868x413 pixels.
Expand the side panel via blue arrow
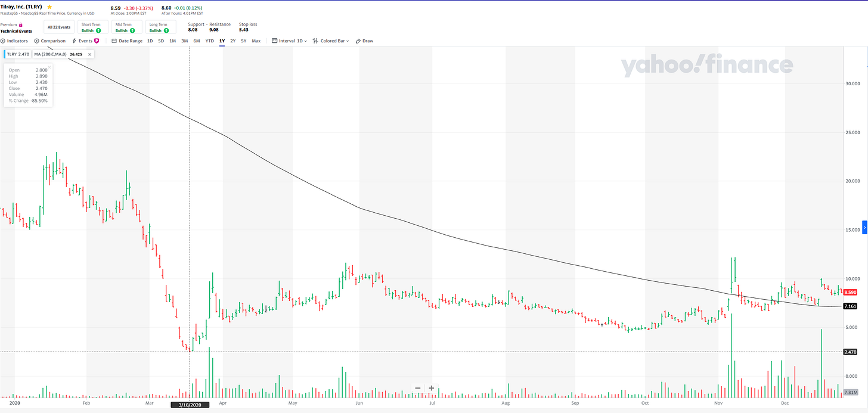[864, 228]
